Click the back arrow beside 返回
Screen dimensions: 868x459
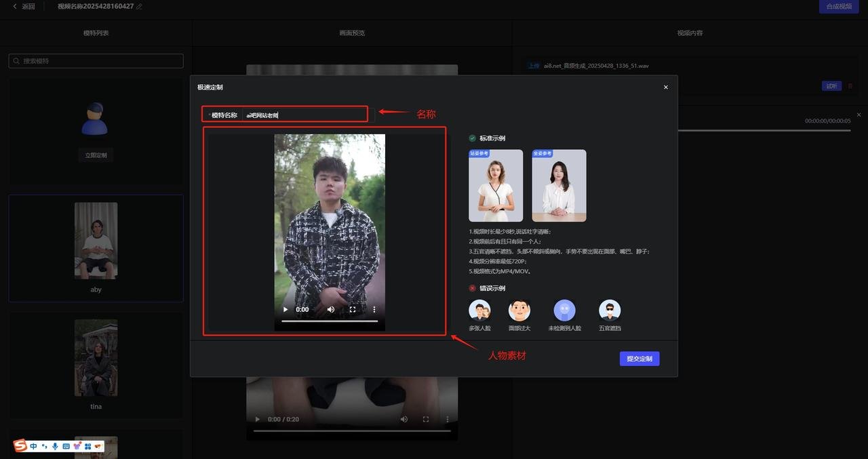(x=15, y=6)
